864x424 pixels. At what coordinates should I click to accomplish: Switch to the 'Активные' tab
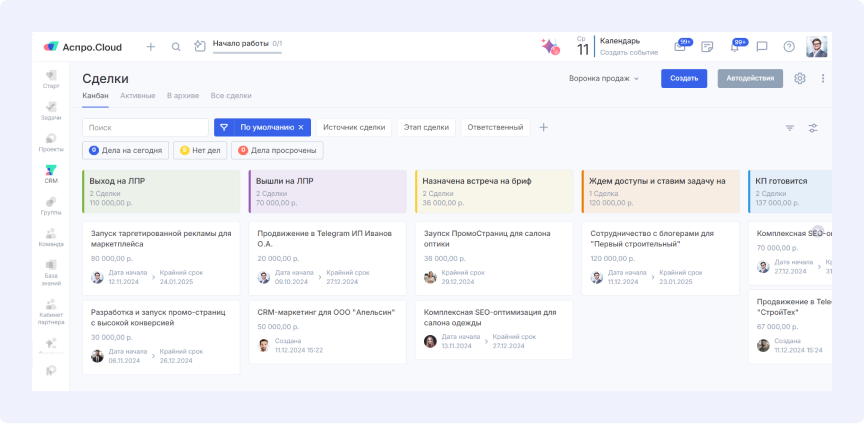click(137, 95)
